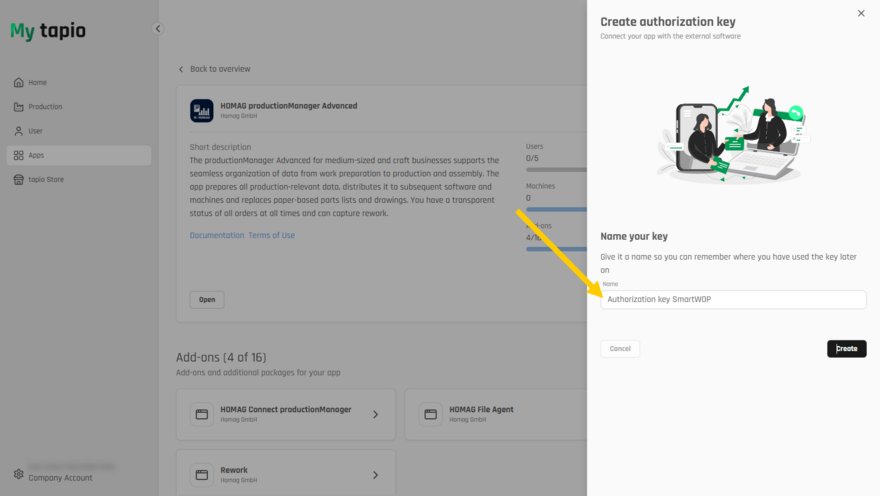Expand HOMAG Connect productionManager chevron
Viewport: 880px width, 496px height.
click(375, 414)
